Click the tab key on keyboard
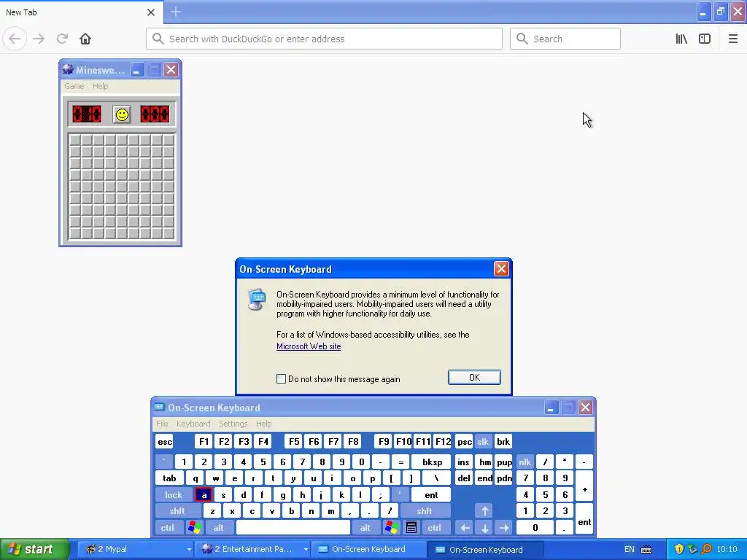Viewport: 747px width, 560px height. [169, 478]
